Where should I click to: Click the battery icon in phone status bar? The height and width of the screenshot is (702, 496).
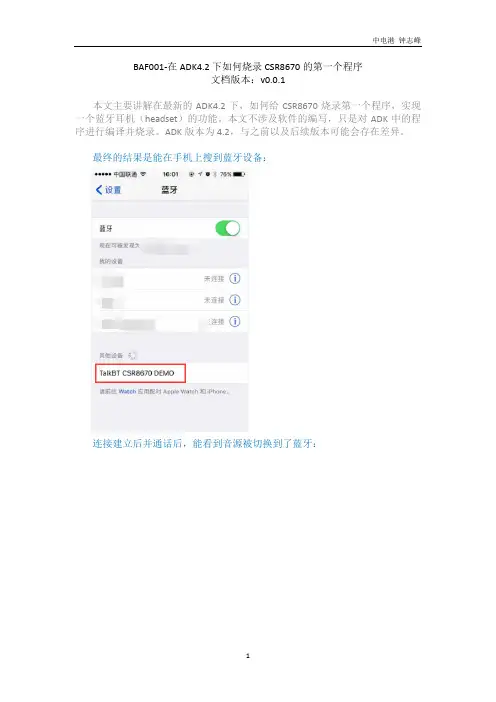click(x=239, y=174)
